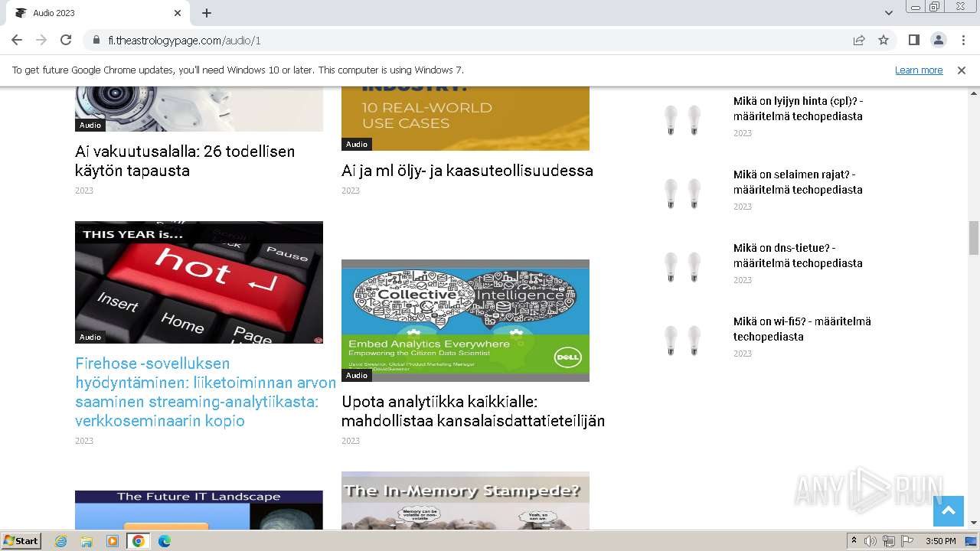980x551 pixels.
Task: Click light bulb icon beside dns-tietue
Action: pyautogui.click(x=683, y=268)
